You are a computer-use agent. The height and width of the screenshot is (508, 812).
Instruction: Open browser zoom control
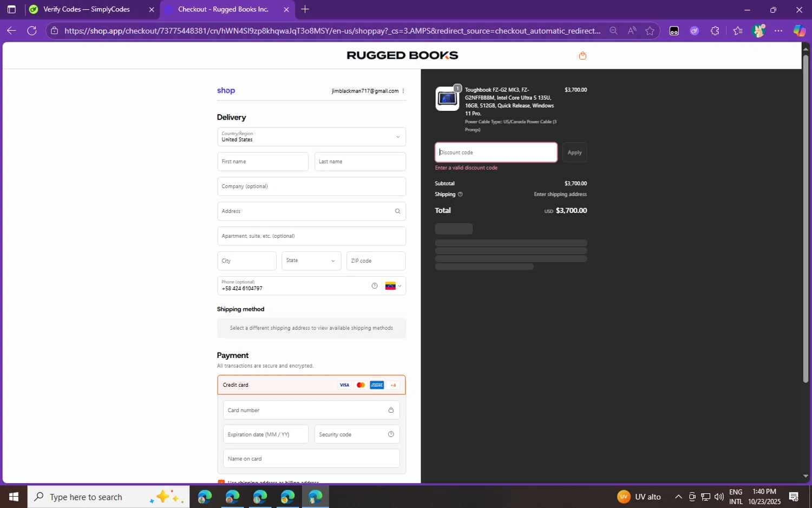point(613,31)
